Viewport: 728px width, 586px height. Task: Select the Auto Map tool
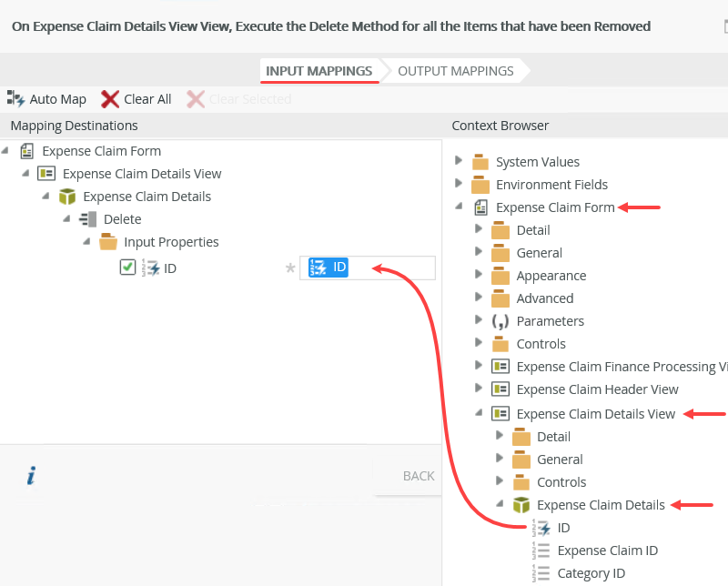[x=46, y=99]
